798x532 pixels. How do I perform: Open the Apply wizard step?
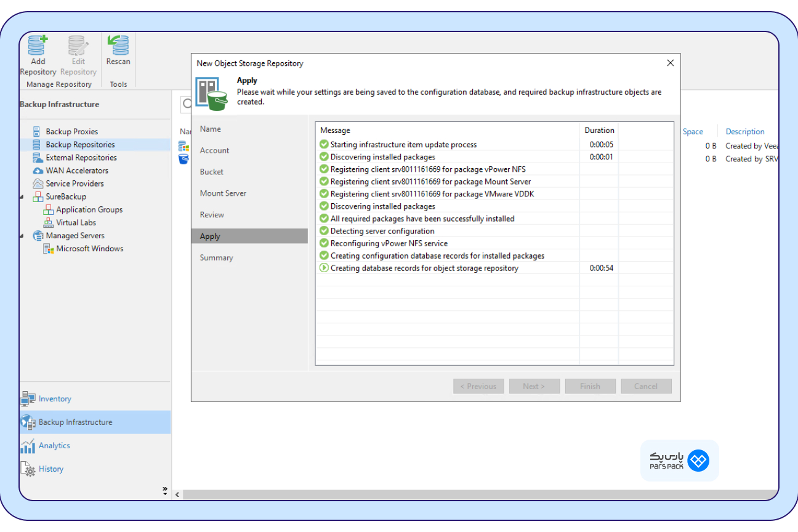(249, 236)
